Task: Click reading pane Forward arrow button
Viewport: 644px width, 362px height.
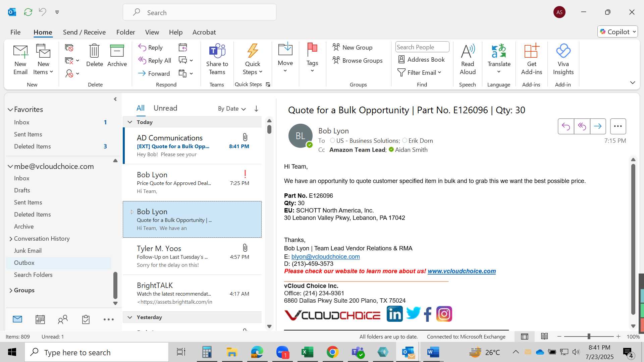Action: pyautogui.click(x=598, y=126)
